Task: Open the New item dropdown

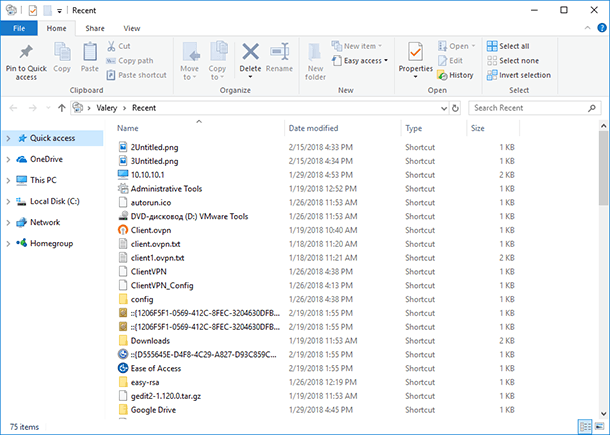Action: click(380, 46)
